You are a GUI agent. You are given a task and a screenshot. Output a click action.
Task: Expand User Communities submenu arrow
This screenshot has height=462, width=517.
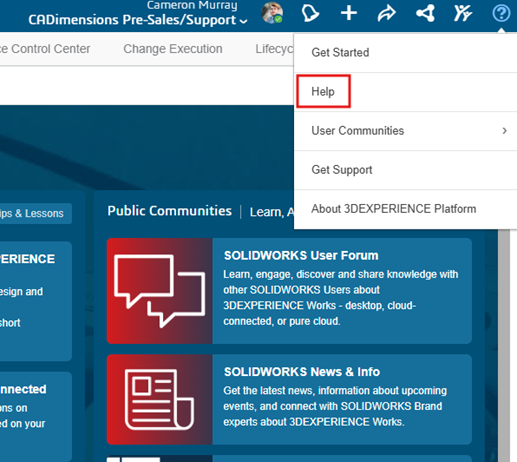[504, 131]
